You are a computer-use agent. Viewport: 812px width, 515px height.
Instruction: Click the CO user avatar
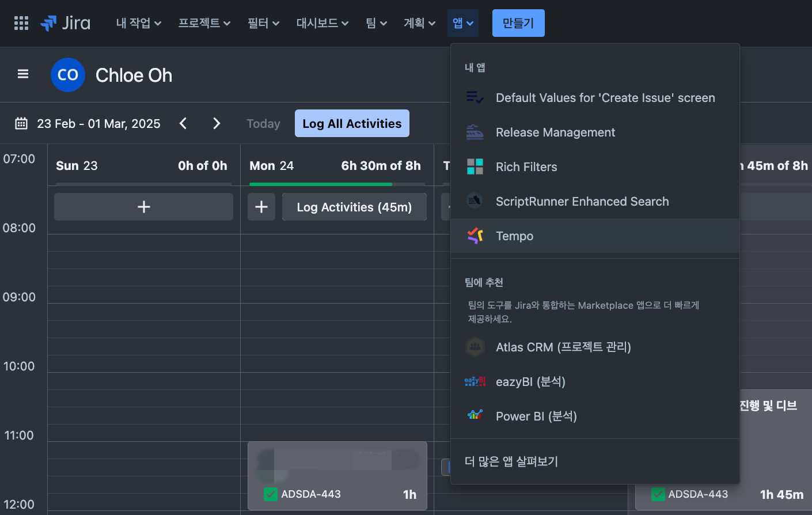68,75
